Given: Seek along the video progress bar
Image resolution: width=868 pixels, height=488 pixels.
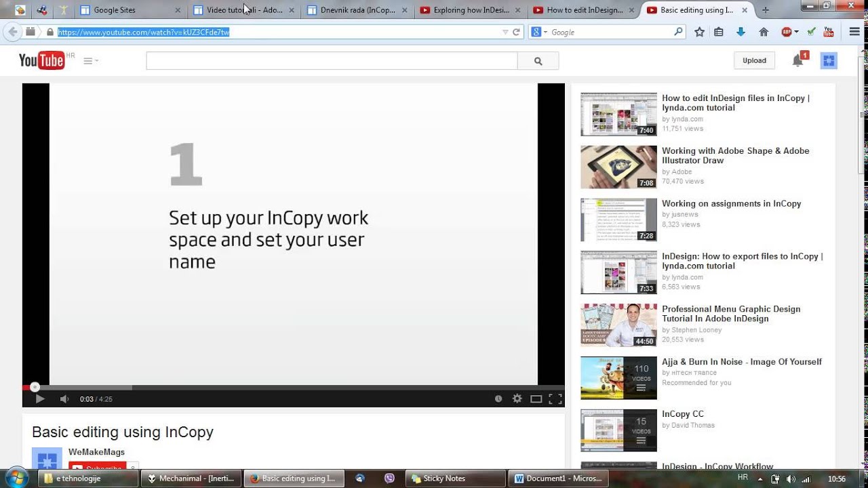Looking at the screenshot, I should (x=294, y=388).
